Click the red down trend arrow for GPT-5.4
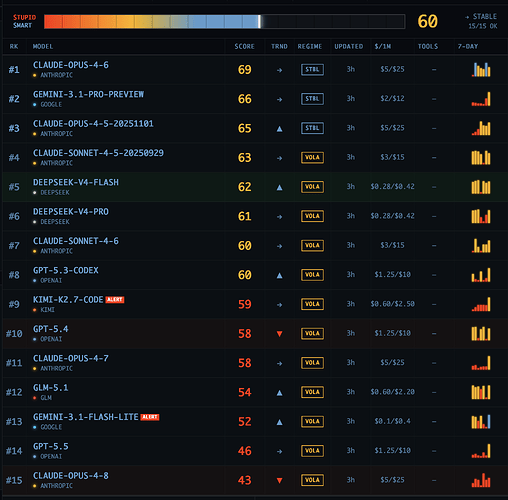 279,334
